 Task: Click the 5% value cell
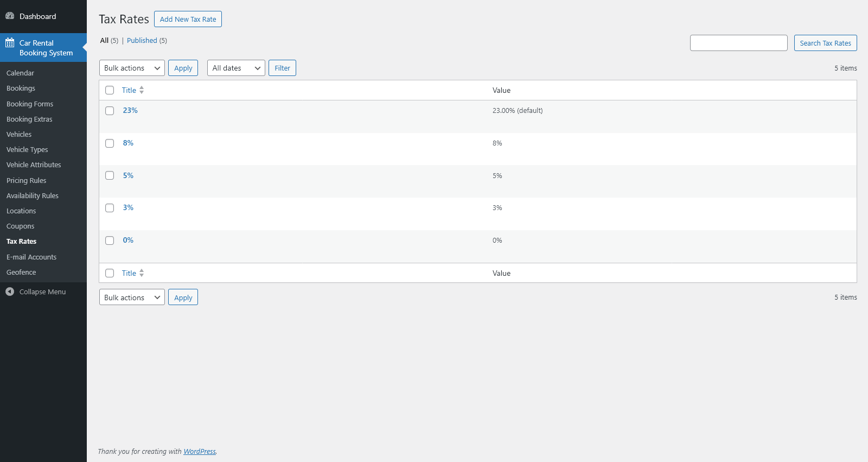coord(497,176)
